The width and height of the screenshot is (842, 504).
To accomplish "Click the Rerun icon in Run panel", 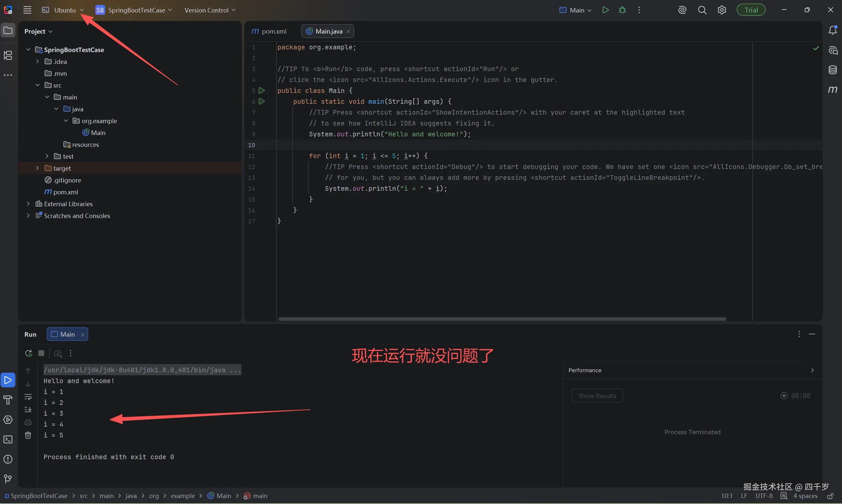I will coord(29,353).
